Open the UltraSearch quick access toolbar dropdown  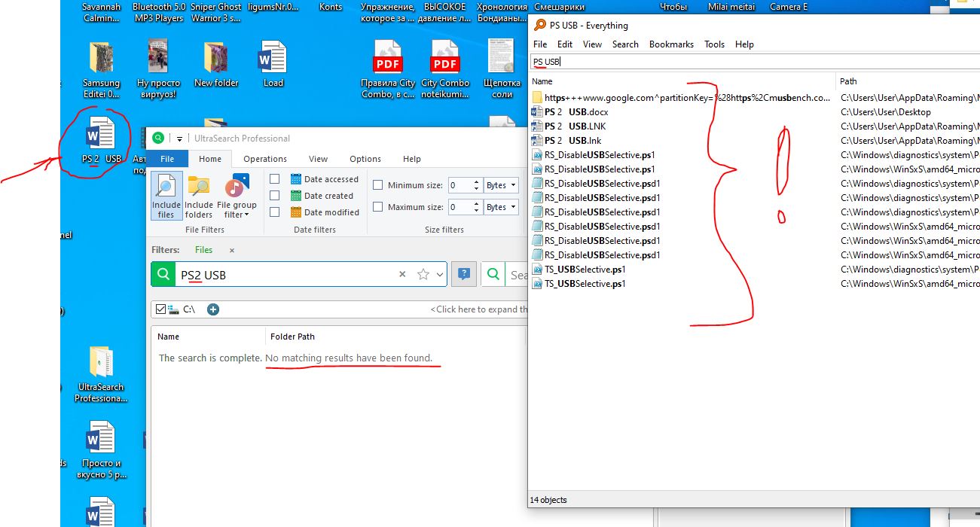[x=181, y=139]
